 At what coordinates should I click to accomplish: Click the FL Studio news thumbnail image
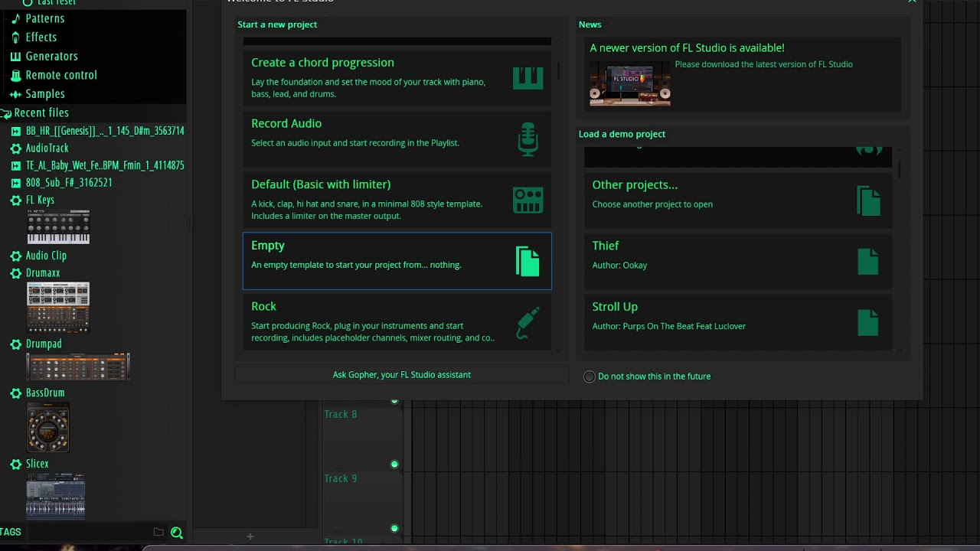click(x=630, y=83)
